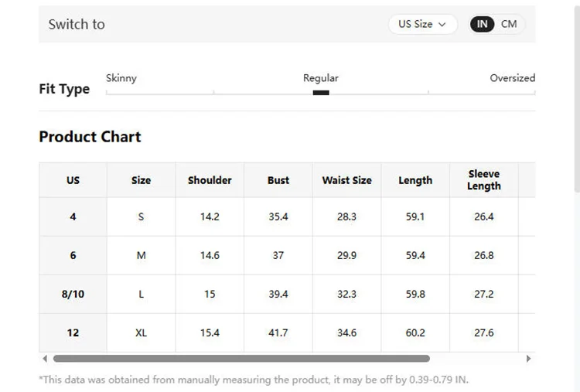Switch units to IN
This screenshot has width=580, height=392.
pyautogui.click(x=482, y=24)
